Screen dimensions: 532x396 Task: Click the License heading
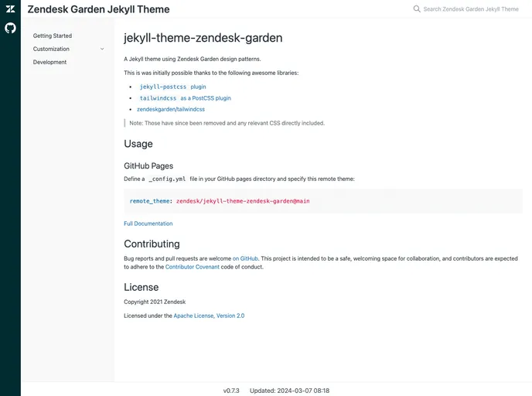tap(142, 288)
